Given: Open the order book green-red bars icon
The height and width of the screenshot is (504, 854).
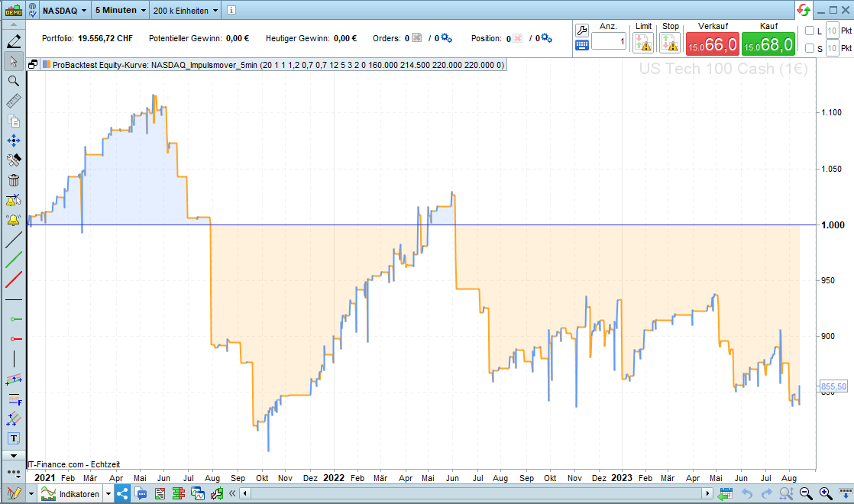Looking at the screenshot, I should [179, 493].
